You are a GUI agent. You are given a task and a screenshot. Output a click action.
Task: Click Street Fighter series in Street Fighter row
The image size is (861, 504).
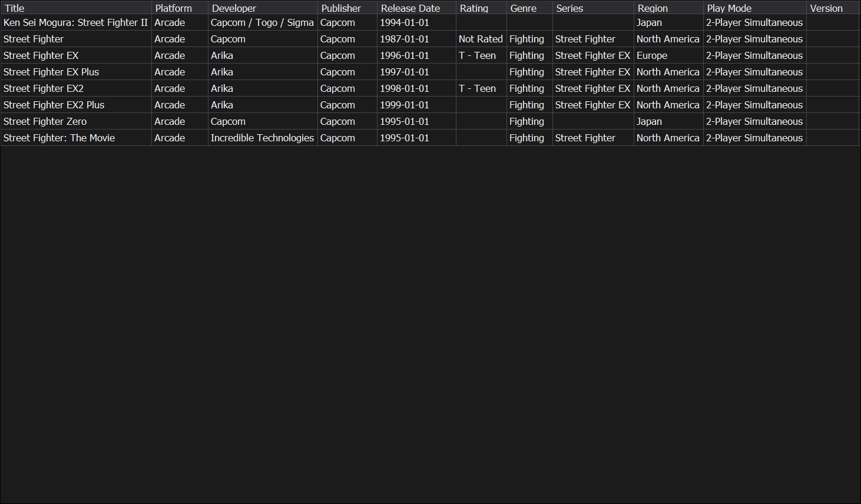coord(593,39)
